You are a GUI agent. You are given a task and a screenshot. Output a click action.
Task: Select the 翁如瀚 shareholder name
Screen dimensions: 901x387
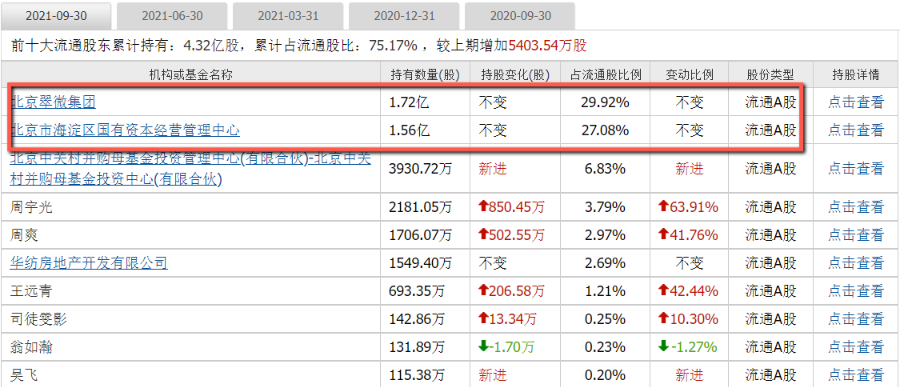pos(31,347)
